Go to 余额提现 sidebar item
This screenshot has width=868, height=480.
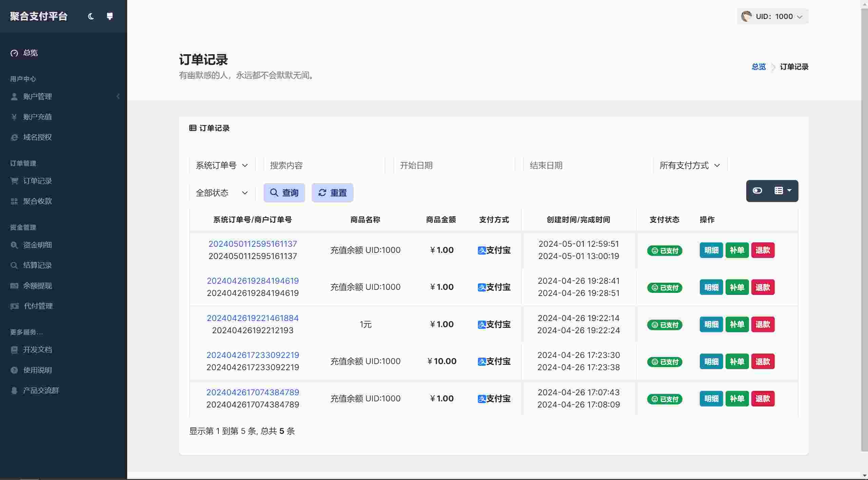(37, 286)
